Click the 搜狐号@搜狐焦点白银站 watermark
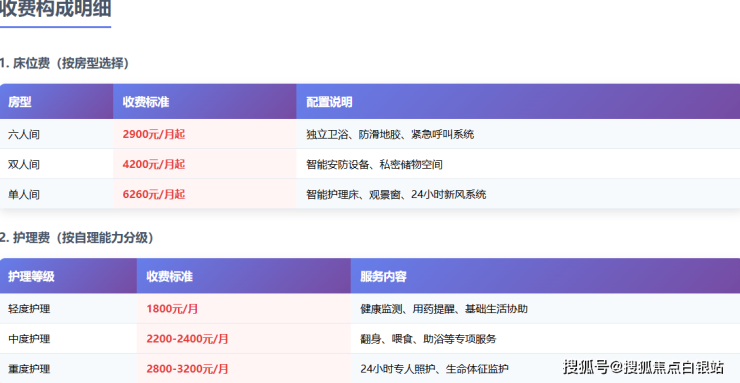The image size is (740, 383). coord(643,367)
